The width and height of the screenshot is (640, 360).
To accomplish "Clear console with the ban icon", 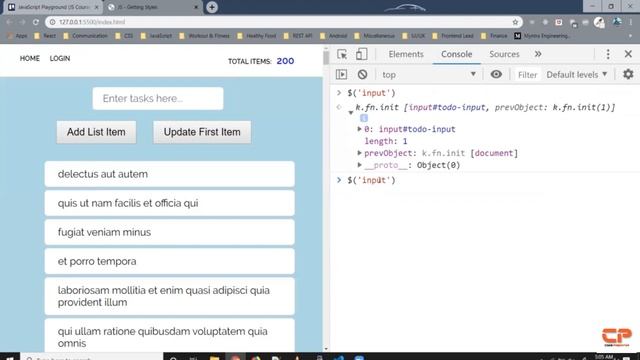I will point(362,74).
